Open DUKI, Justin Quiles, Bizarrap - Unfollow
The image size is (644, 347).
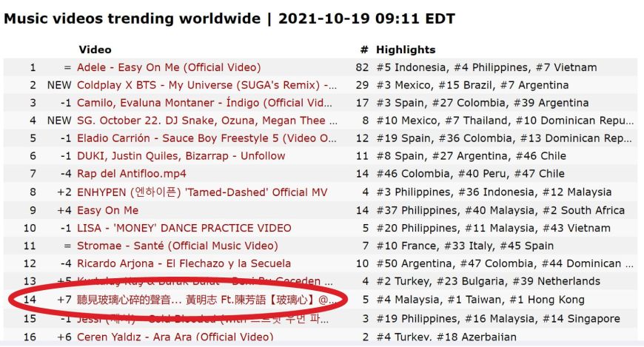pyautogui.click(x=181, y=155)
